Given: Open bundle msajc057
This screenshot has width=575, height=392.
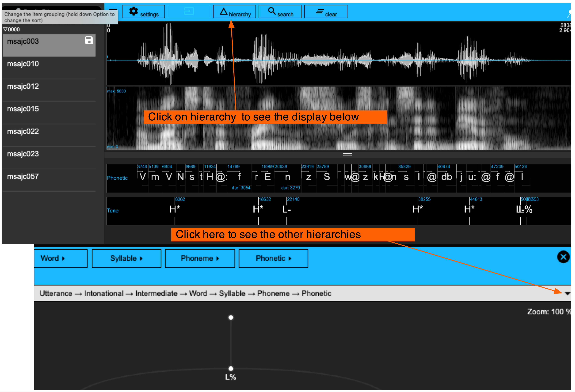Looking at the screenshot, I should (x=23, y=176).
